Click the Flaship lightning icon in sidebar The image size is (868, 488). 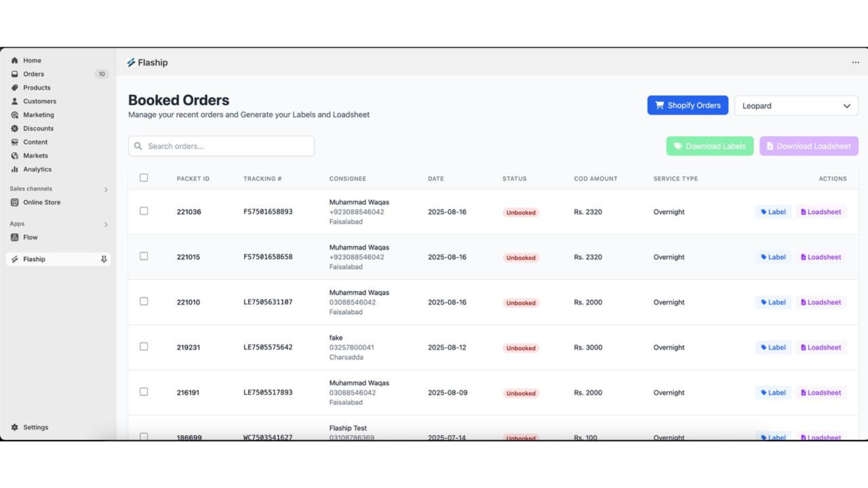pyautogui.click(x=15, y=259)
